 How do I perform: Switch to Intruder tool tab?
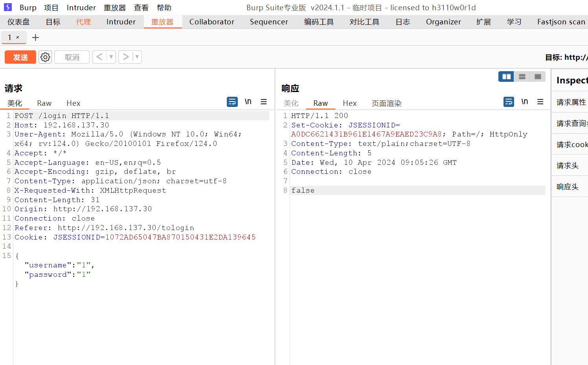coord(121,22)
